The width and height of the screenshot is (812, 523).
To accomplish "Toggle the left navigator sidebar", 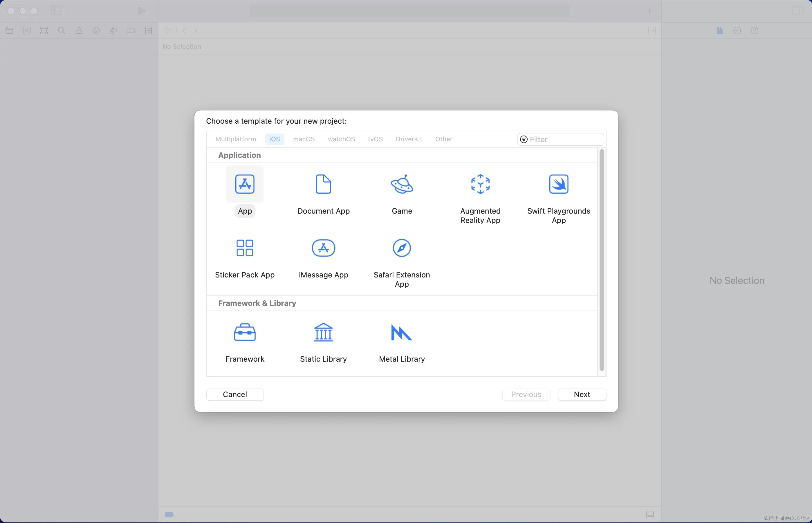I will (x=56, y=11).
